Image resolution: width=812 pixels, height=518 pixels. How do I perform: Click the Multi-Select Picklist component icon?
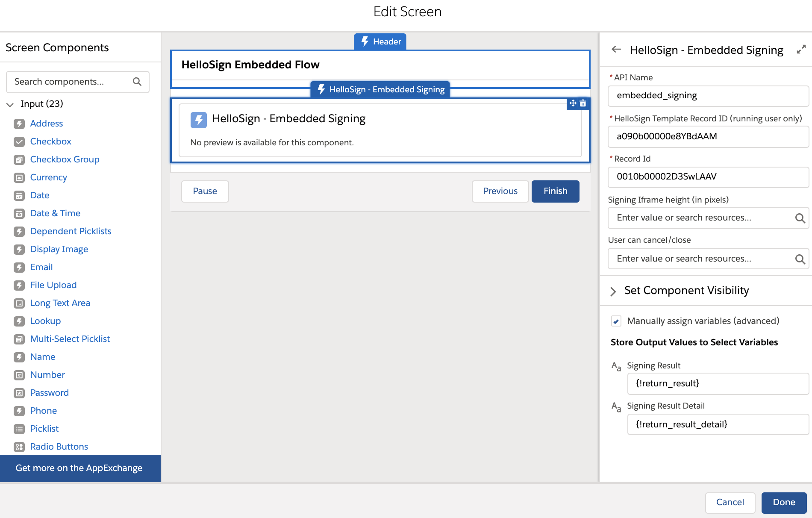[x=19, y=339]
